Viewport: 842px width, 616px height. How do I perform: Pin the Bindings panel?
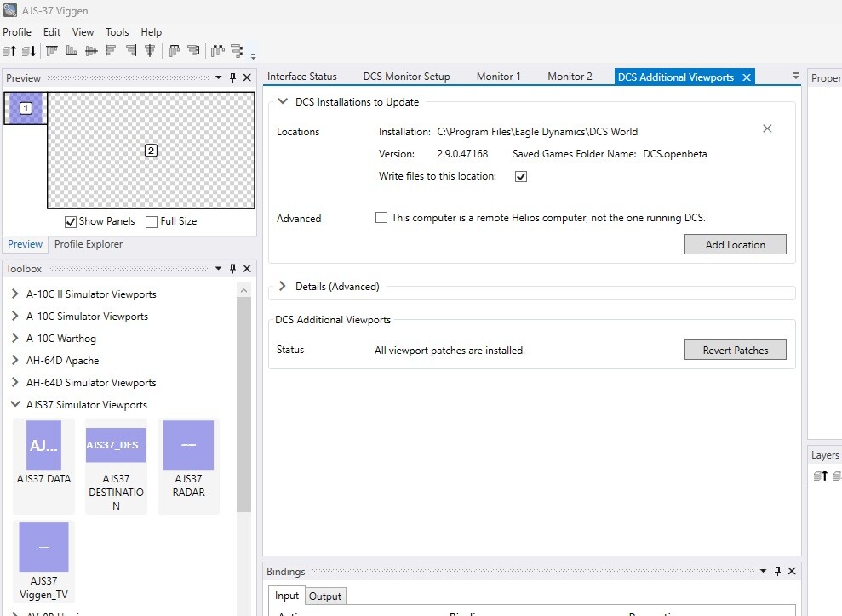(x=777, y=571)
